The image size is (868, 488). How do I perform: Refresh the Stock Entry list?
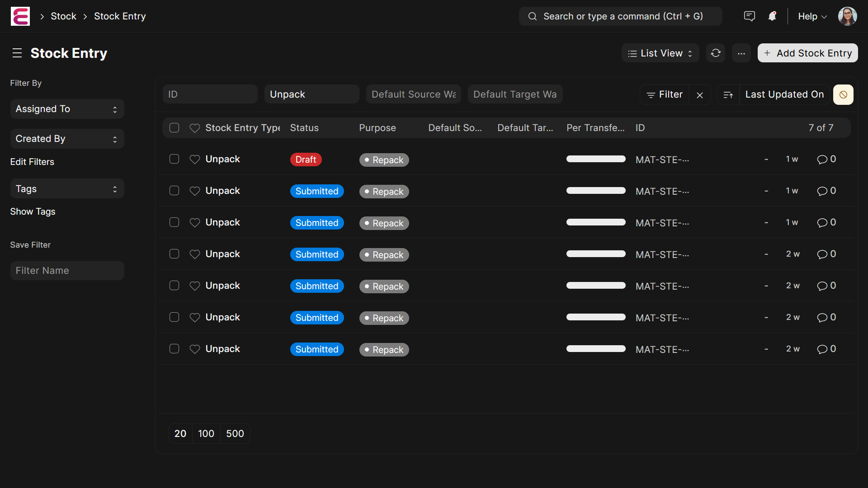pyautogui.click(x=716, y=53)
